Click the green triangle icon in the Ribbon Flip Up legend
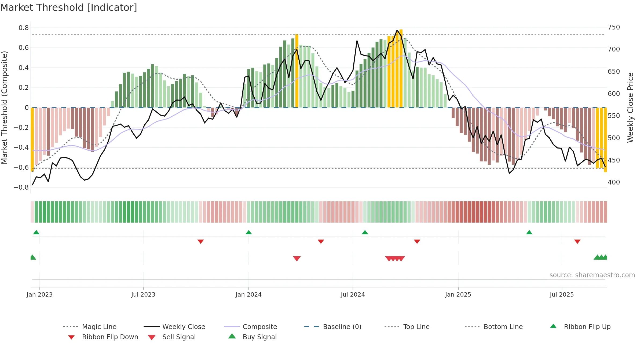This screenshot has width=644, height=362. point(553,326)
